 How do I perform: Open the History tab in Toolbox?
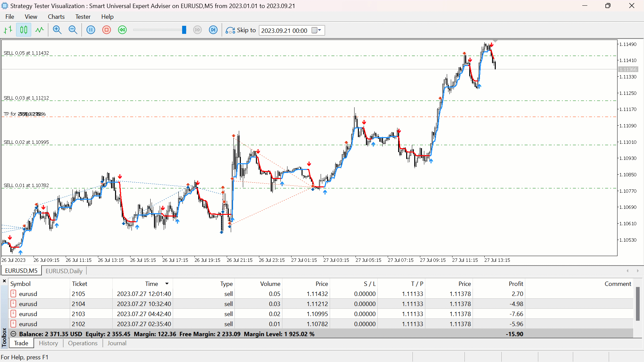click(x=48, y=343)
